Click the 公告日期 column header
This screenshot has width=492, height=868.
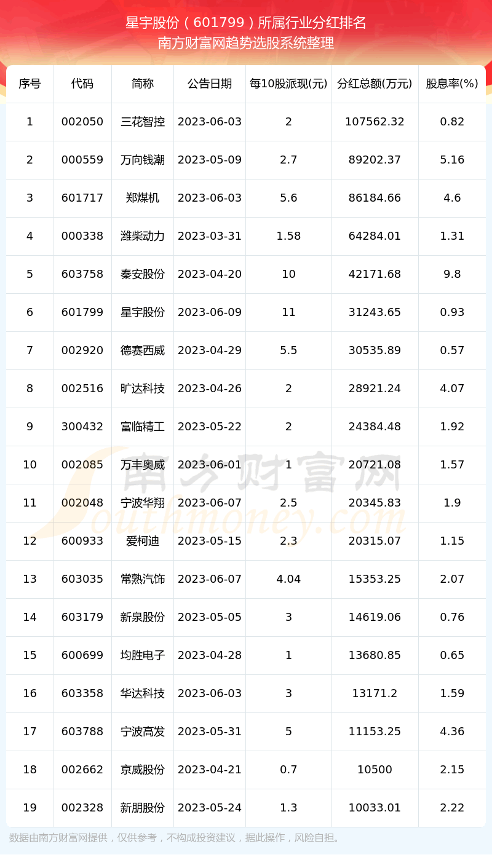[210, 84]
